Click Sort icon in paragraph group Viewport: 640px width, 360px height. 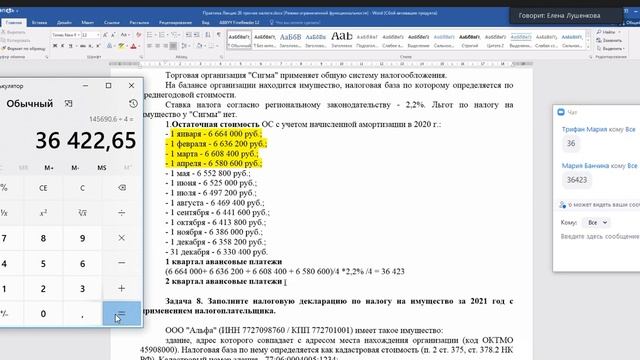[208, 35]
